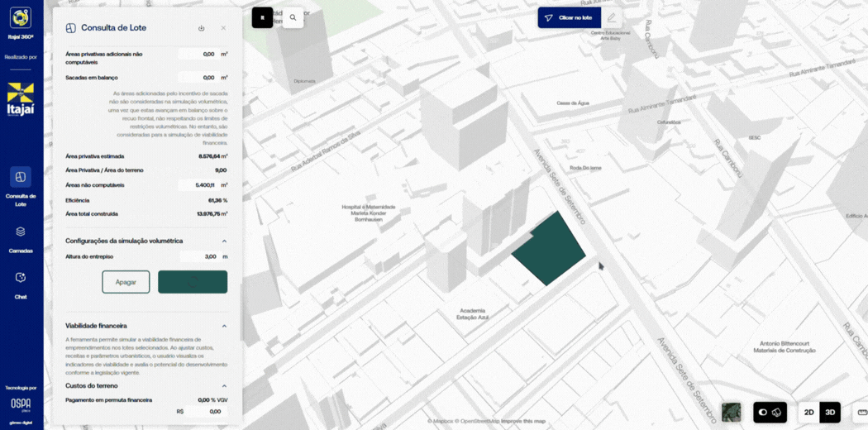Viewport: 868px width, 430px height.
Task: Edit the R$ permuta financeira amount
Action: 205,411
